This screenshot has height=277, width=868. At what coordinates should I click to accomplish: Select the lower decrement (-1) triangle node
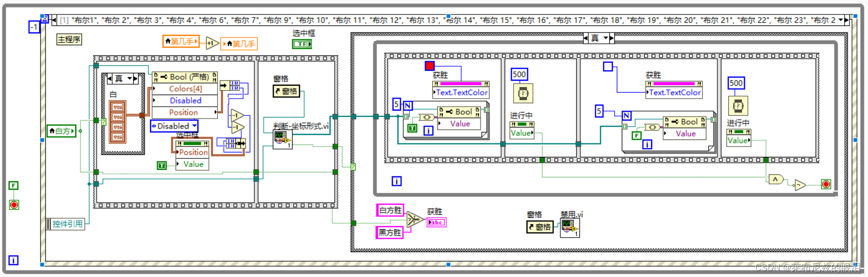click(x=237, y=128)
